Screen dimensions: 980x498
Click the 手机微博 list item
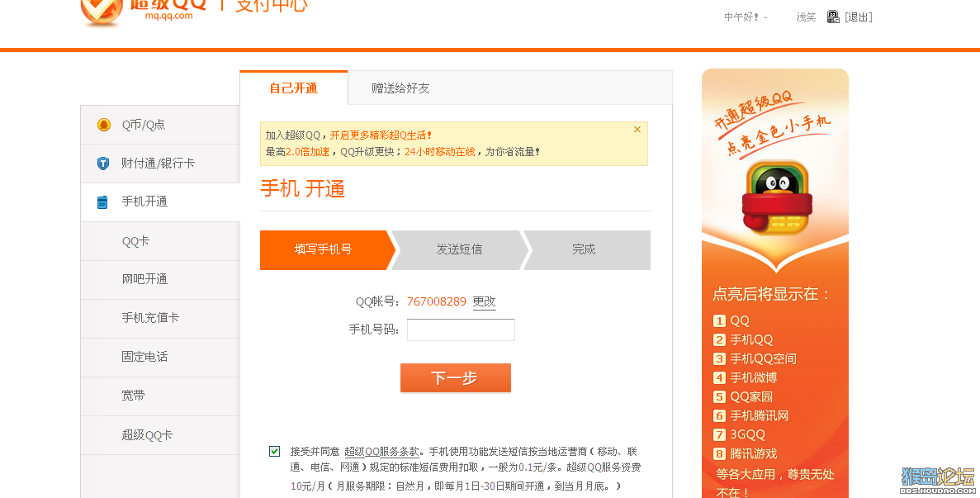[x=745, y=378]
